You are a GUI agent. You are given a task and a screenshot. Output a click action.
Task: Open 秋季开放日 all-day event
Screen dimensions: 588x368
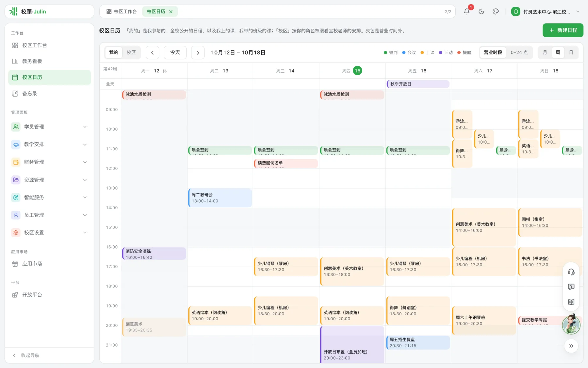(x=418, y=84)
